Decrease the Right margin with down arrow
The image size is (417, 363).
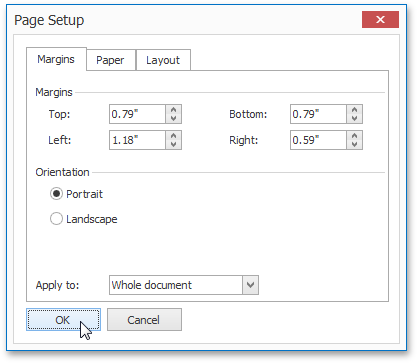tap(355, 144)
